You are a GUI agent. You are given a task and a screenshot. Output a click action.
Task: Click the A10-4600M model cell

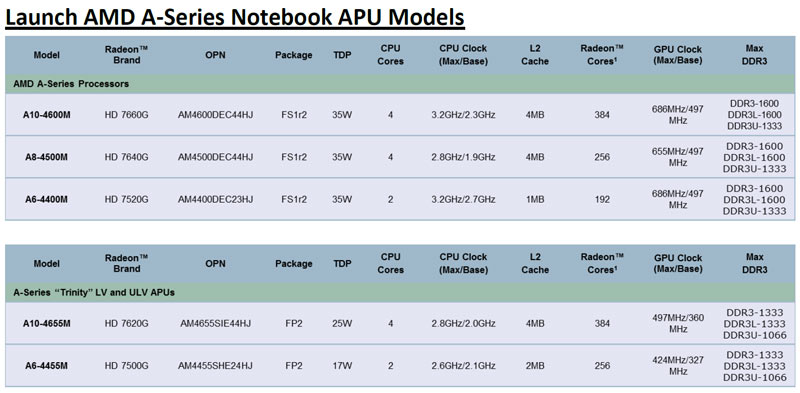click(46, 115)
